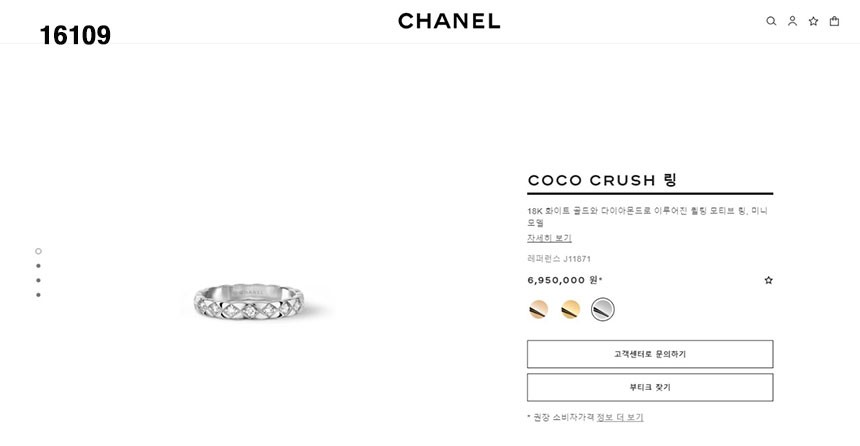Select the white gold color swatch
The height and width of the screenshot is (446, 860).
pyautogui.click(x=602, y=310)
